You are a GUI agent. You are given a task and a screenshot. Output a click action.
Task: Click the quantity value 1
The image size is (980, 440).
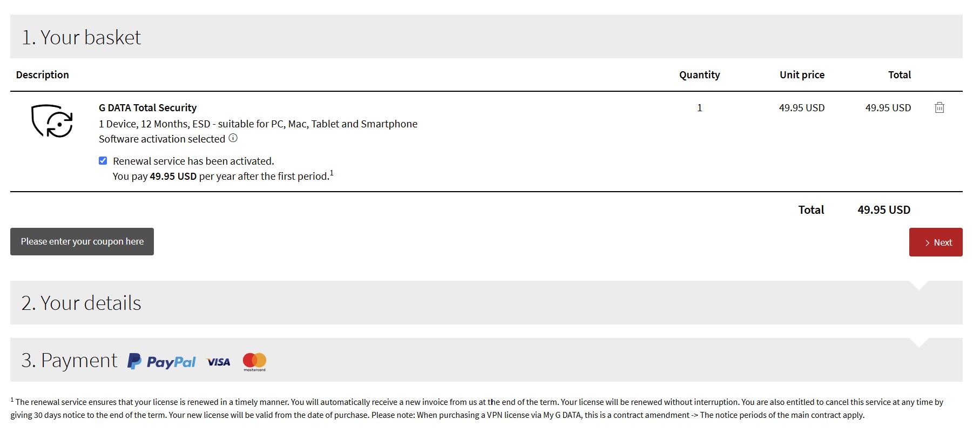pyautogui.click(x=700, y=108)
